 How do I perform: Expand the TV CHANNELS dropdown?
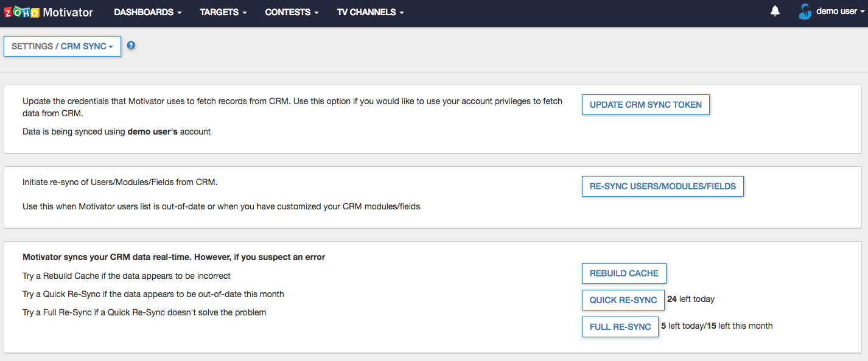[370, 12]
